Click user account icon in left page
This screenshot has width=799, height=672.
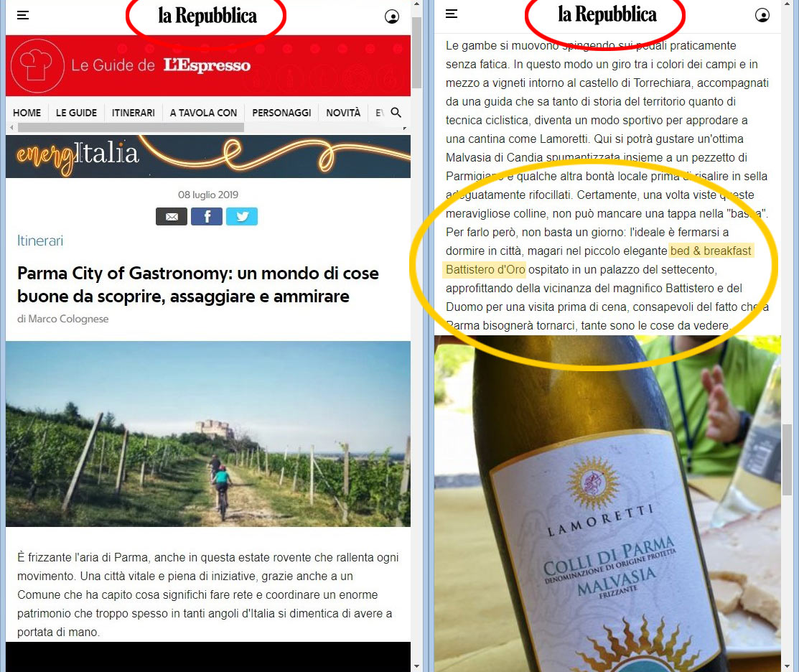pyautogui.click(x=392, y=17)
